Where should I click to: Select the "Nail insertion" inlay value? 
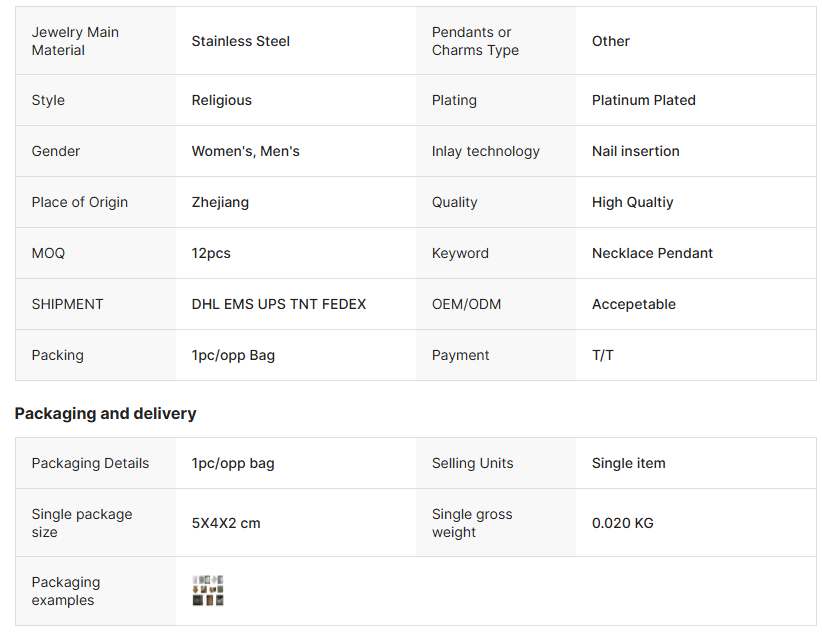click(x=636, y=151)
